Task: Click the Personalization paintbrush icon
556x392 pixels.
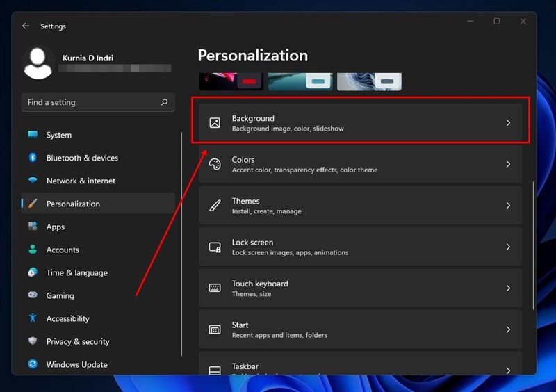Action: (x=33, y=203)
